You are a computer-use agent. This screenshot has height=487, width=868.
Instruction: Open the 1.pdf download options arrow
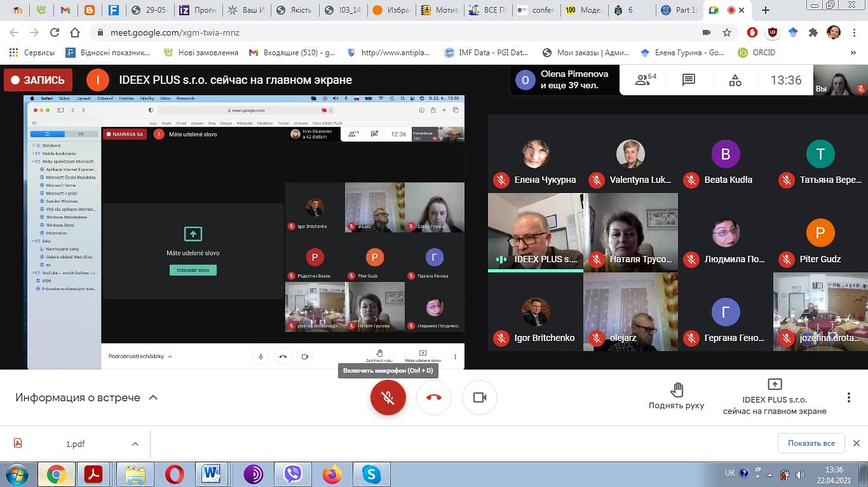135,444
